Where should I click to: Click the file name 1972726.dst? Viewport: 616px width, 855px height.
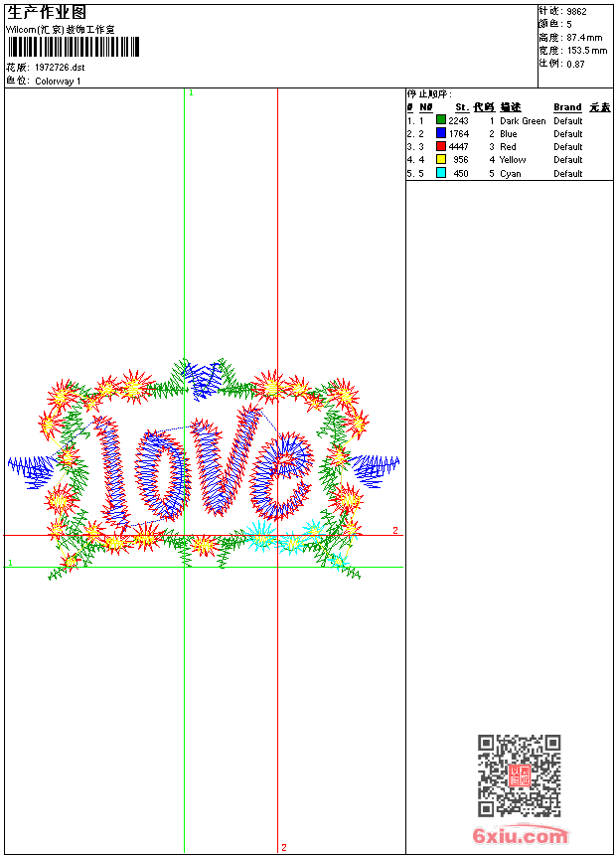[60, 67]
